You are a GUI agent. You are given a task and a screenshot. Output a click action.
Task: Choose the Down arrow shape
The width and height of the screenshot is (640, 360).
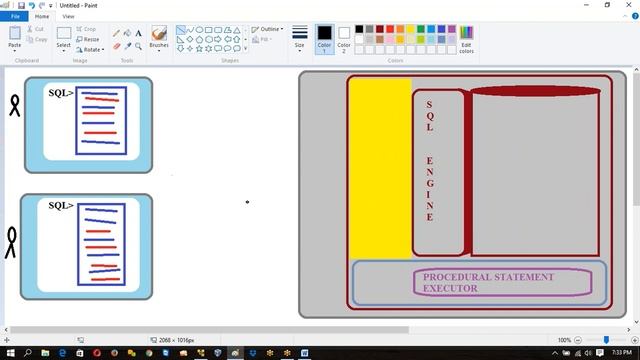tap(180, 49)
